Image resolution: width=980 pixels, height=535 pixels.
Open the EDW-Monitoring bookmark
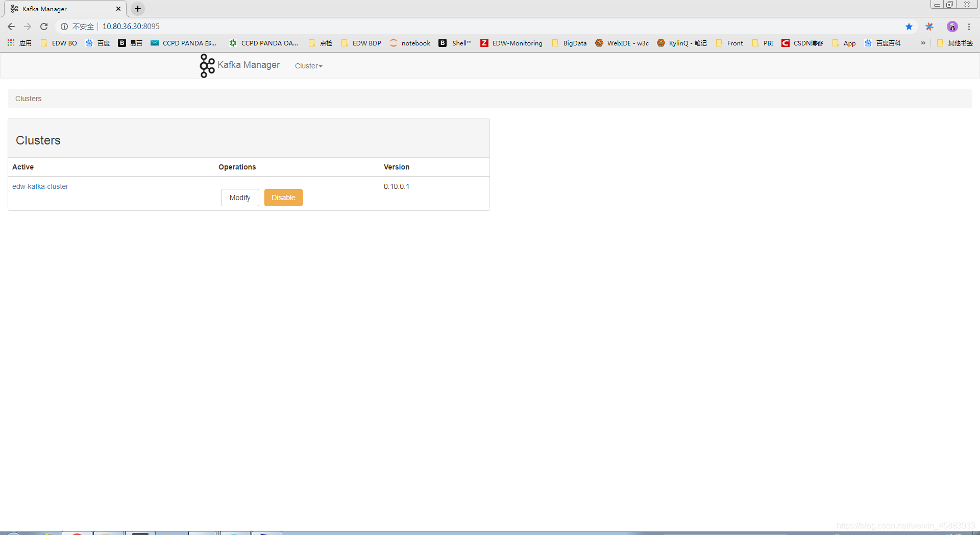pos(511,43)
